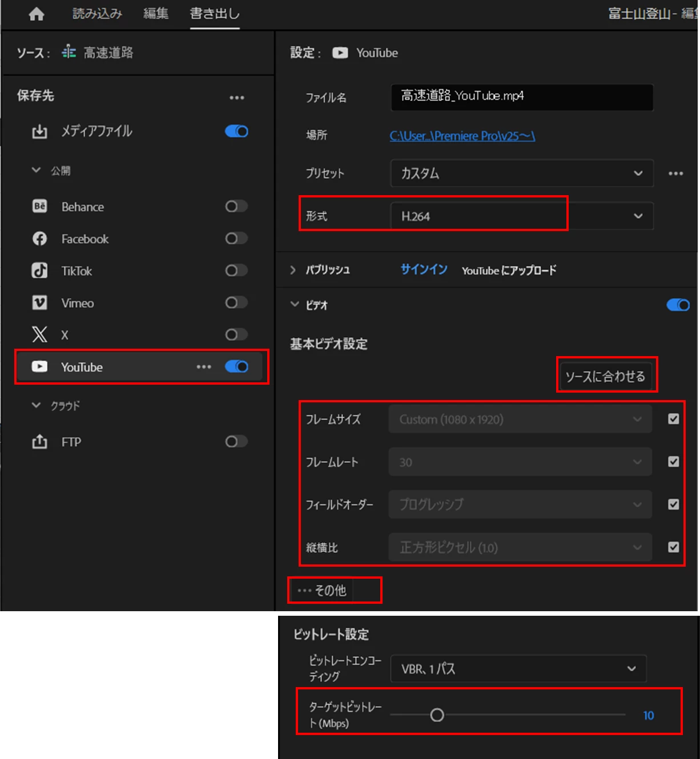Open the output location path link

pyautogui.click(x=462, y=136)
